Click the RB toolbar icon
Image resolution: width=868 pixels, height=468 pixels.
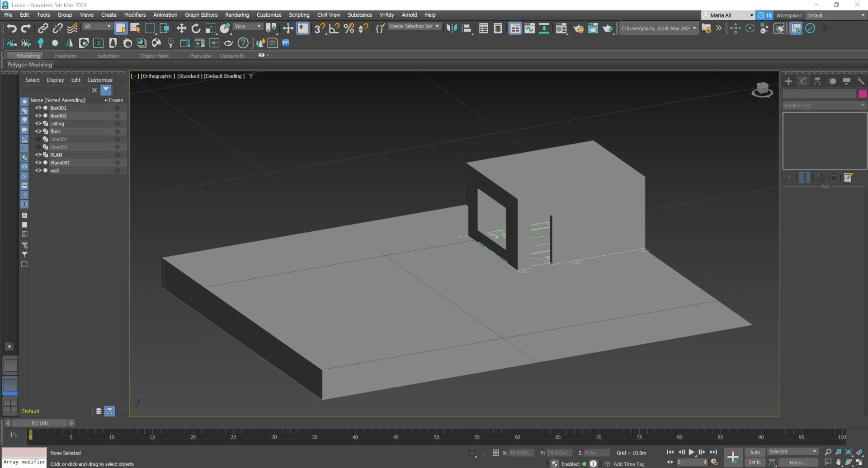click(x=286, y=43)
